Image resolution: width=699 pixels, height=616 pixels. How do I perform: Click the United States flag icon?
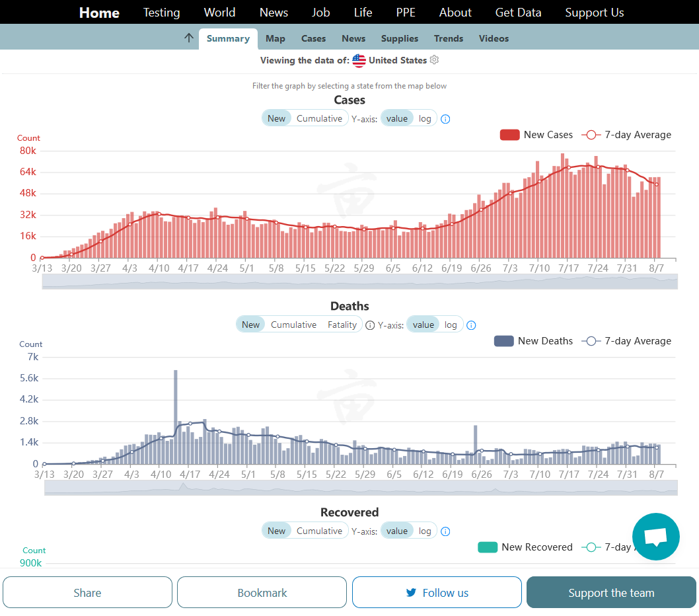tap(359, 61)
